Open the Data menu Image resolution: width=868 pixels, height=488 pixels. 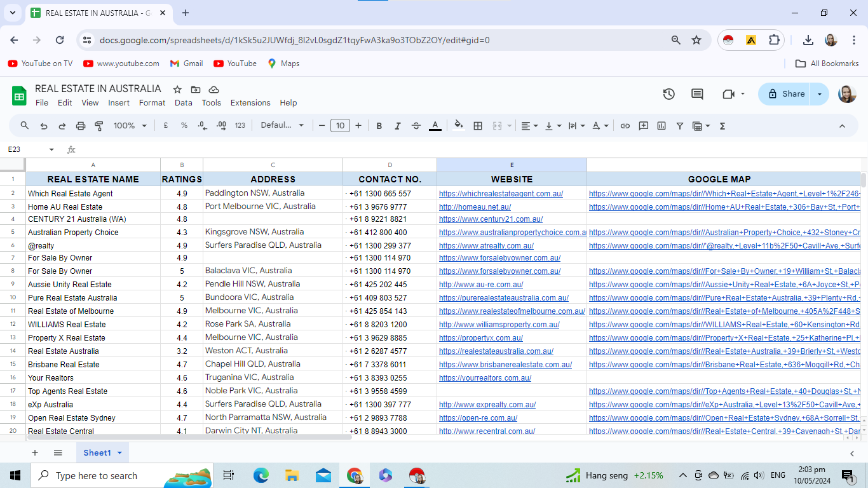184,103
